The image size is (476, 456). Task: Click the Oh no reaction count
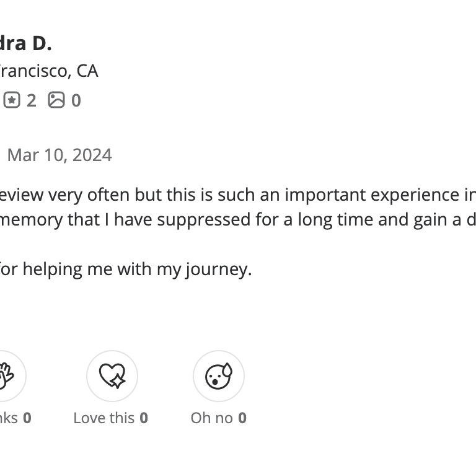[x=242, y=418]
